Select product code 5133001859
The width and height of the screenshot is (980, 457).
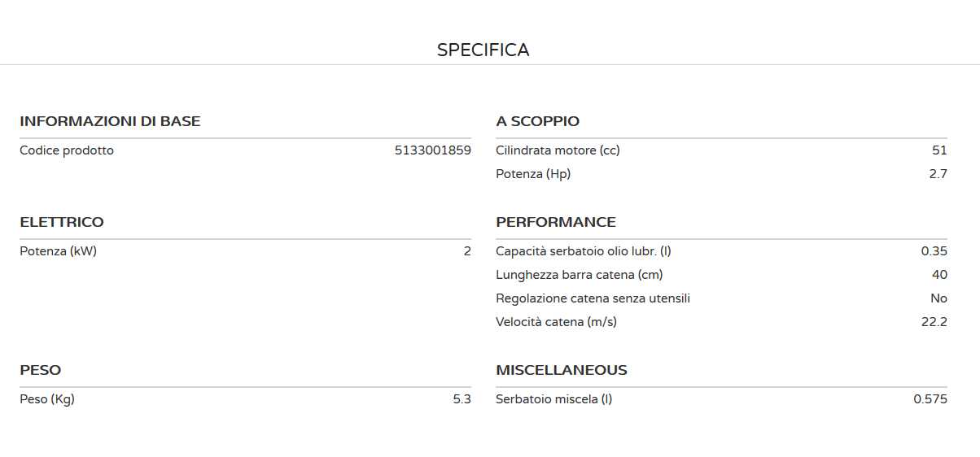[x=432, y=150]
